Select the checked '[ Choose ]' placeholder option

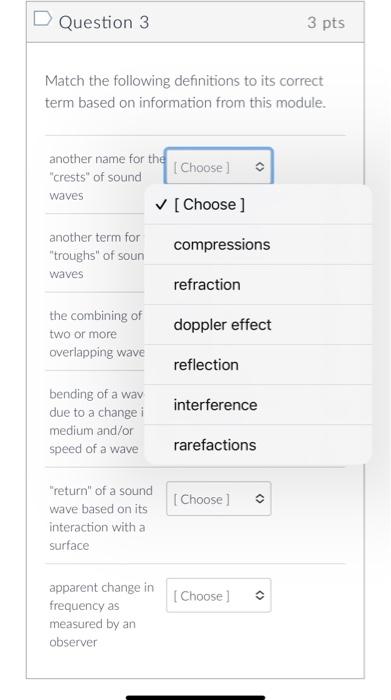(258, 204)
